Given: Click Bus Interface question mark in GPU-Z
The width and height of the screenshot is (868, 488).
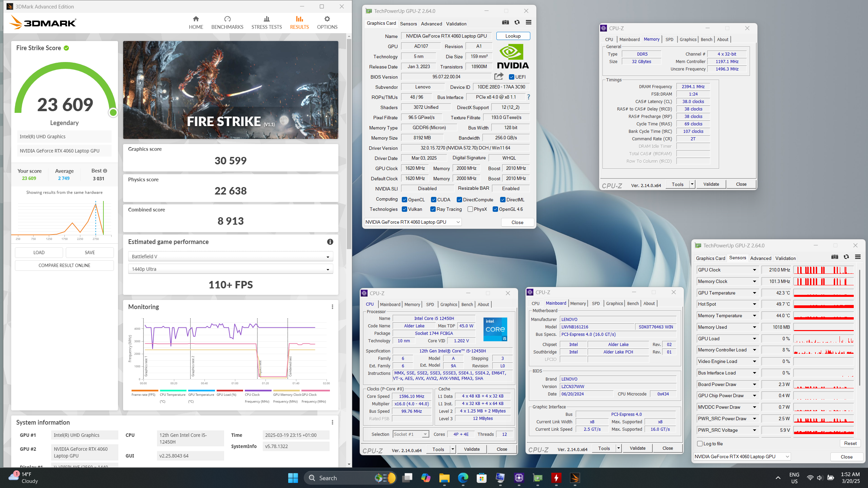Looking at the screenshot, I should 528,97.
